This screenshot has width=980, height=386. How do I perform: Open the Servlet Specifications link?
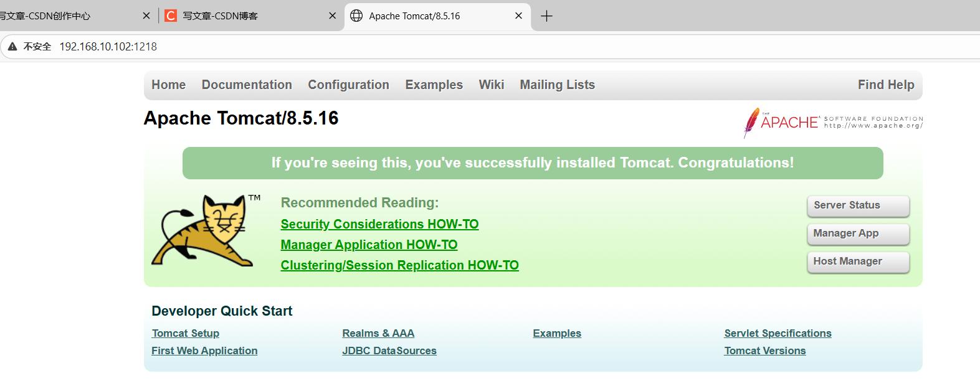[x=778, y=333]
